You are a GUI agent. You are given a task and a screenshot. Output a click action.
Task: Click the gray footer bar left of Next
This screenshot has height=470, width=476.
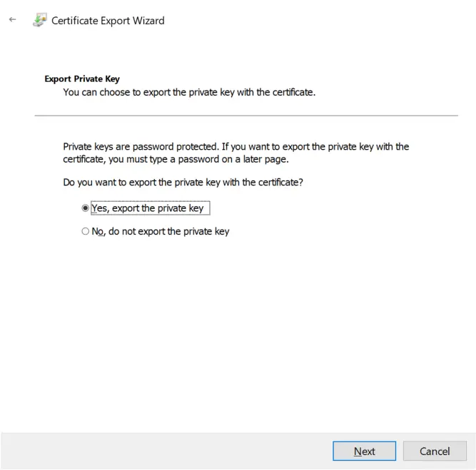[164, 451]
